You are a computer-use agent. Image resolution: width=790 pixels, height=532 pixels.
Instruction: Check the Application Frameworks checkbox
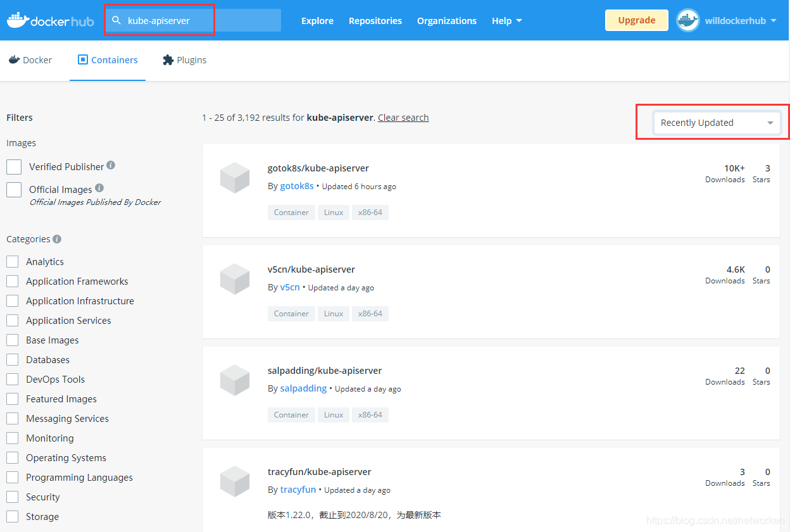[x=12, y=281]
